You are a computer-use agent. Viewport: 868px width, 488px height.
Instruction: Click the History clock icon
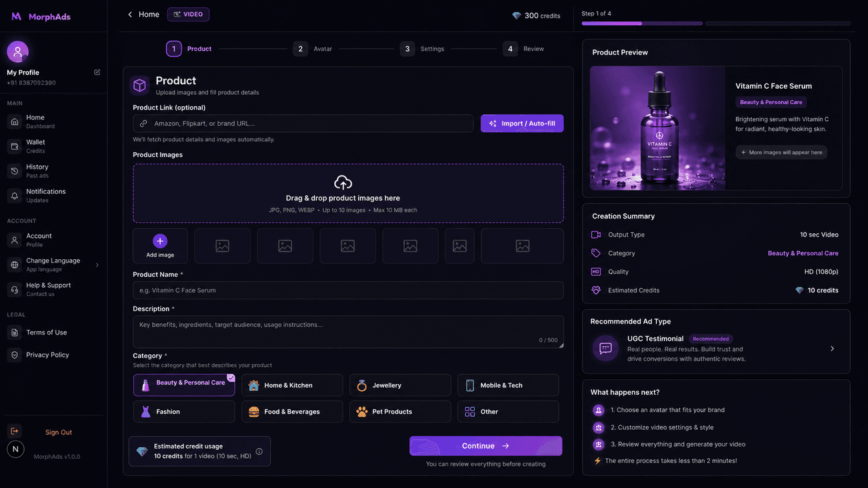click(14, 170)
